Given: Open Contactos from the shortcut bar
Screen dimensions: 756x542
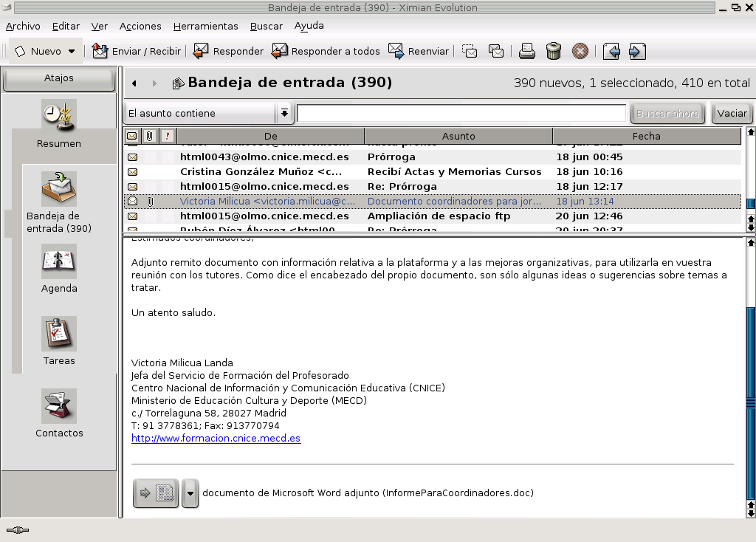Looking at the screenshot, I should [59, 414].
